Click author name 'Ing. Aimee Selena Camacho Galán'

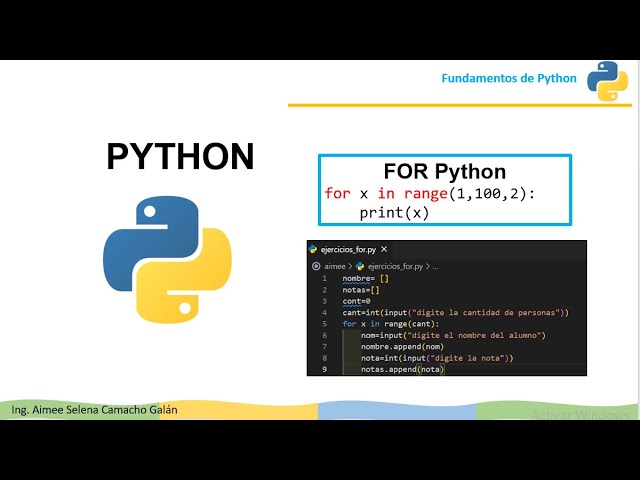point(94,410)
